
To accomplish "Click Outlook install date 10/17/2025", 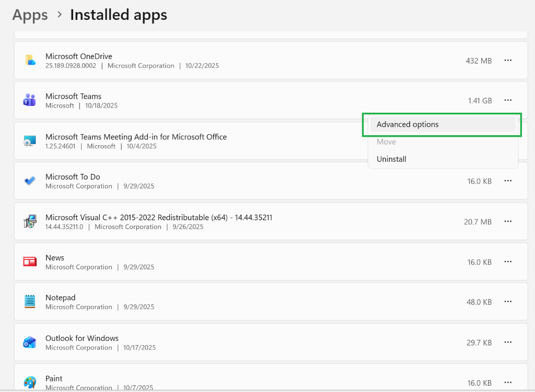I will 139,348.
